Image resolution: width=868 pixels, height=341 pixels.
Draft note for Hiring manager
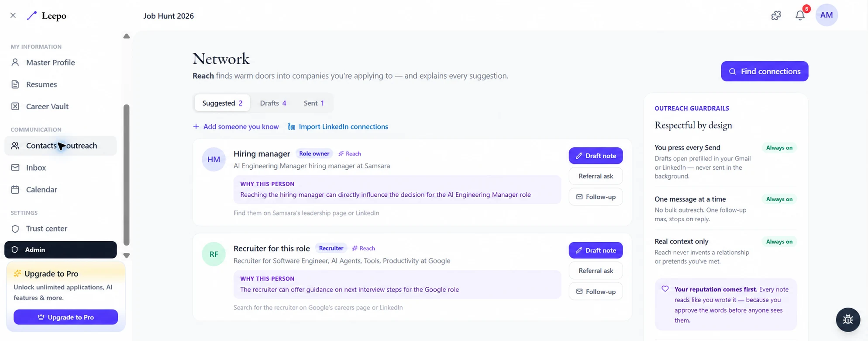click(596, 156)
